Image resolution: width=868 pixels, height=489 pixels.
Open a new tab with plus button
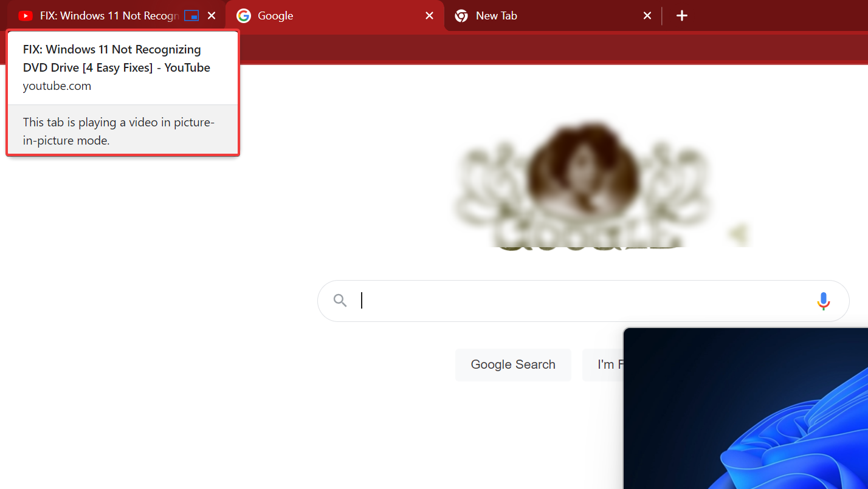point(682,16)
